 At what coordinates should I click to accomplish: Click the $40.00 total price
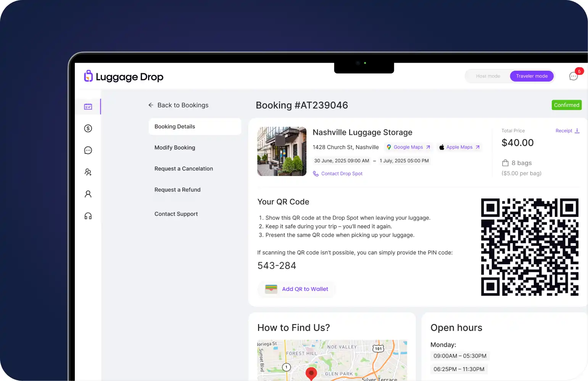(x=517, y=143)
